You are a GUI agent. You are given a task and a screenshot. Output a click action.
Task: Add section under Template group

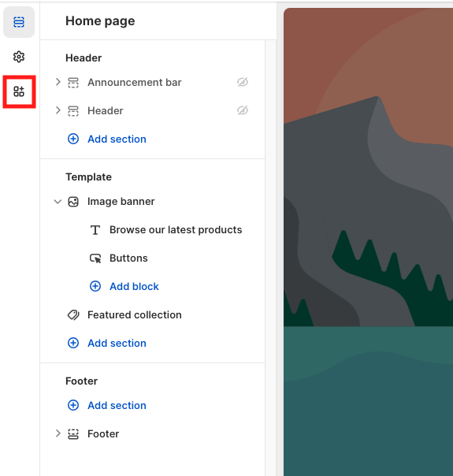click(x=117, y=344)
